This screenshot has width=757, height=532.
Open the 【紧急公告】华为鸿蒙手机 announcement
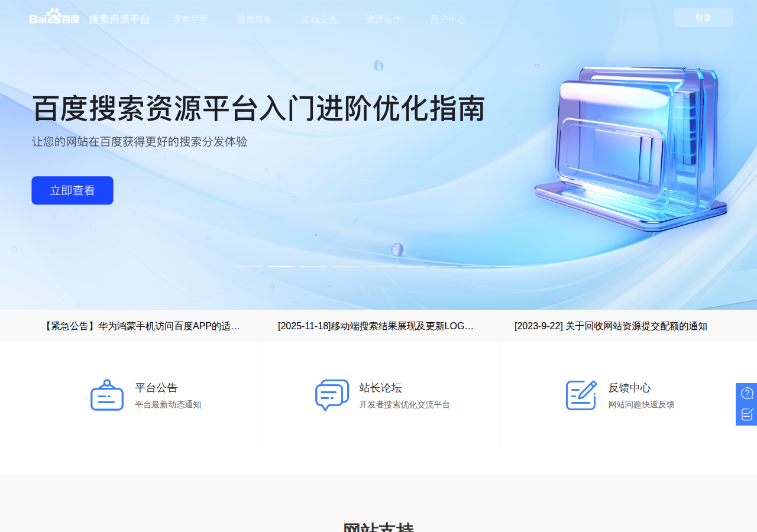tap(141, 326)
